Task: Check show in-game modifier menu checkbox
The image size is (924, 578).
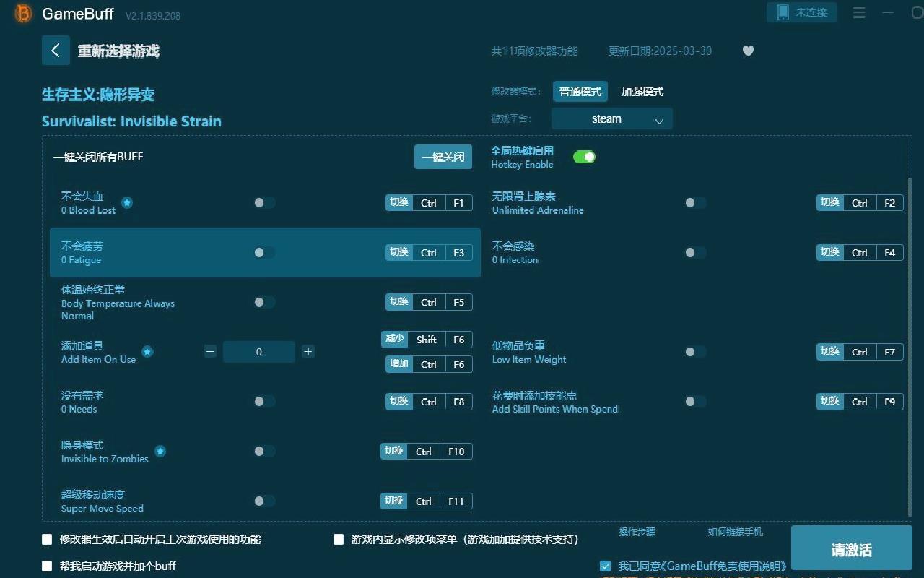Action: click(x=339, y=540)
